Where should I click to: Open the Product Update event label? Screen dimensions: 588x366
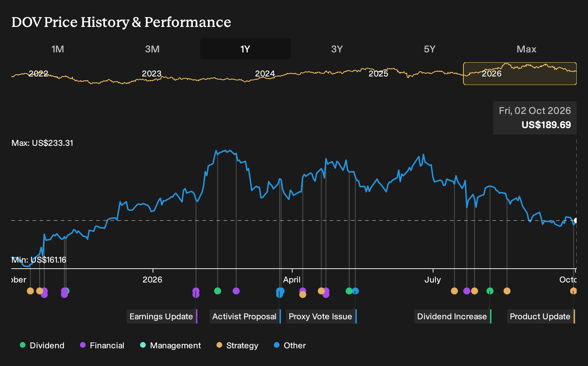pos(541,316)
